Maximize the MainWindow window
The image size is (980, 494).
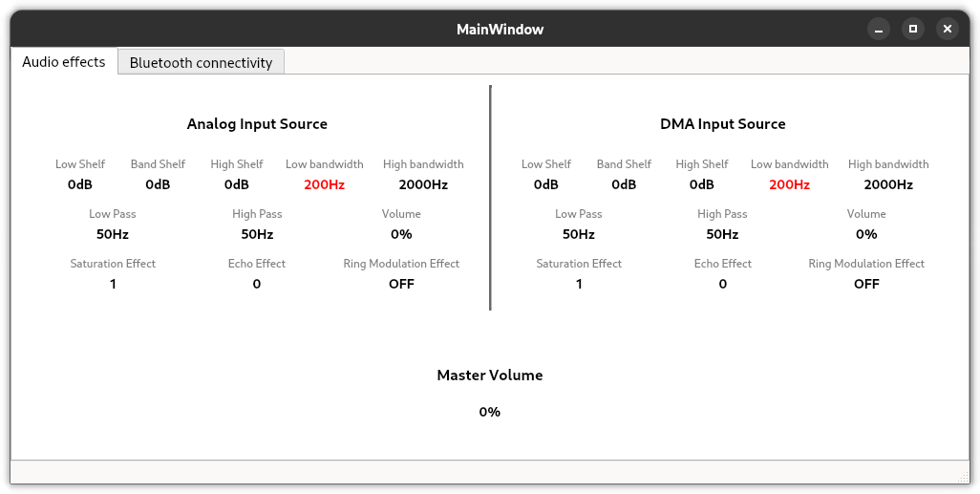click(x=913, y=29)
